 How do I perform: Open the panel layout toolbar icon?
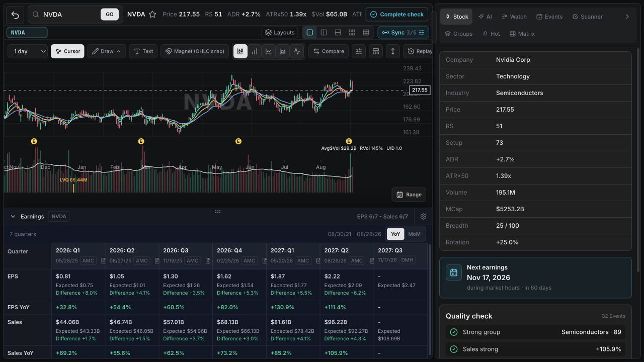coord(375,51)
